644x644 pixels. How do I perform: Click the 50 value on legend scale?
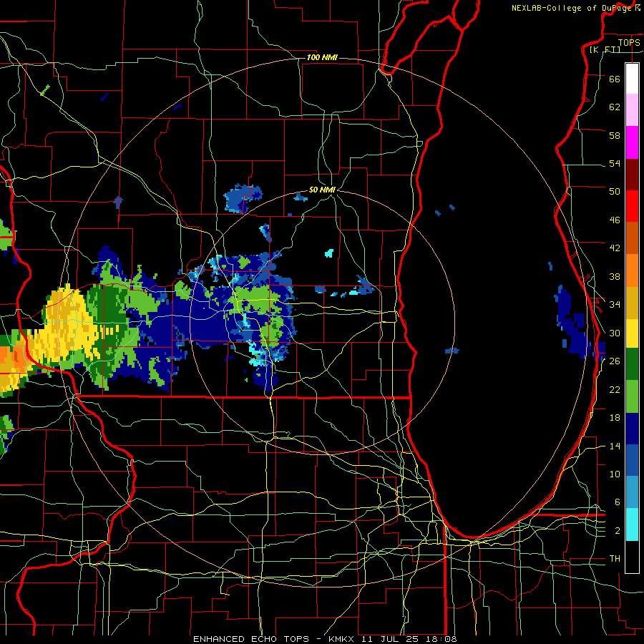tap(615, 192)
